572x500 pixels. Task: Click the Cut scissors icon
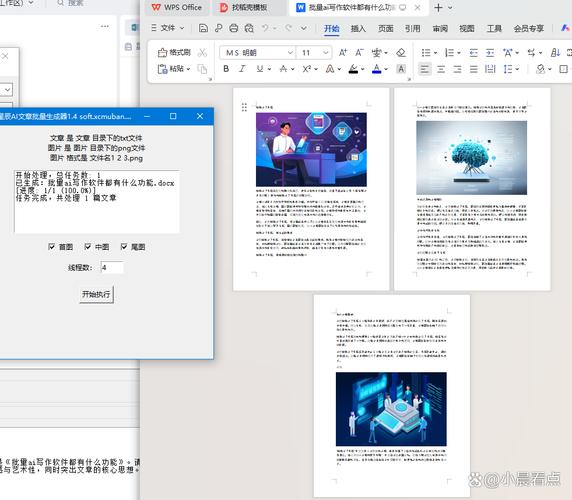[202, 53]
